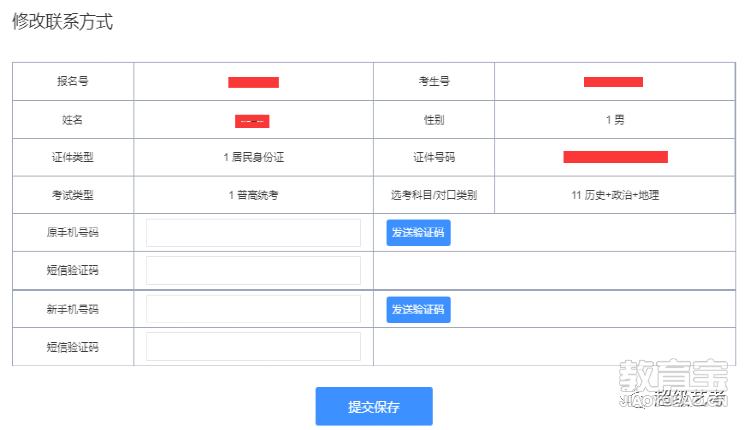The width and height of the screenshot is (749, 430).
Task: Click the 报名号 label cell
Action: pos(73,81)
